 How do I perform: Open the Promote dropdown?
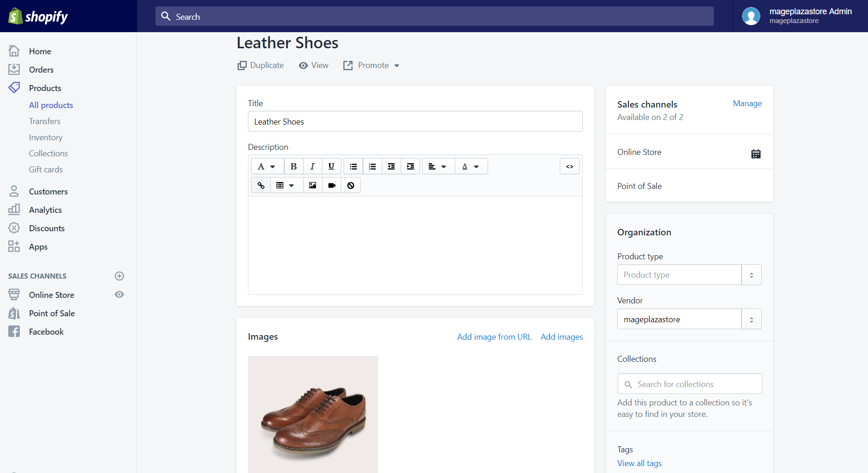pyautogui.click(x=371, y=65)
